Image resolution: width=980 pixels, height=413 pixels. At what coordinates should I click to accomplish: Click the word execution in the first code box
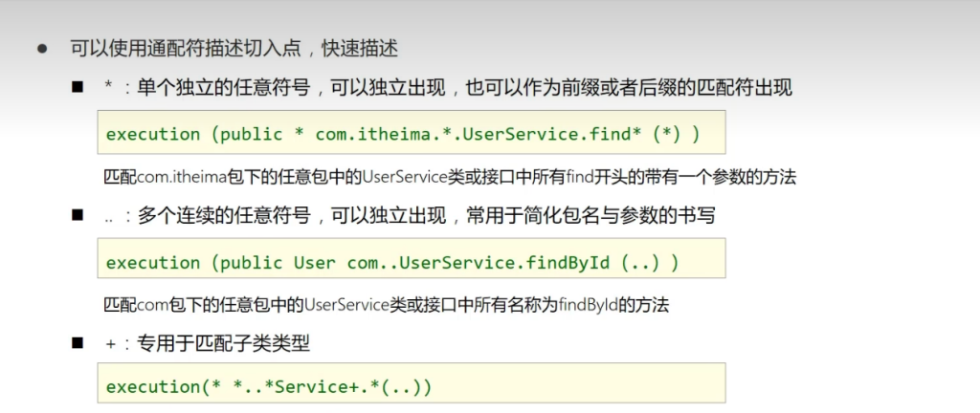coord(153,134)
